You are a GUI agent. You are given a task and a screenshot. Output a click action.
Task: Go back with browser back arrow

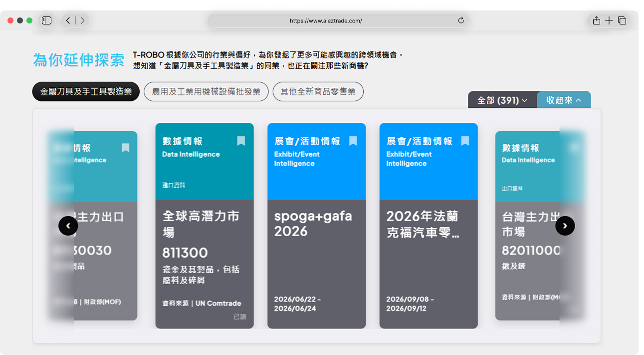[69, 20]
